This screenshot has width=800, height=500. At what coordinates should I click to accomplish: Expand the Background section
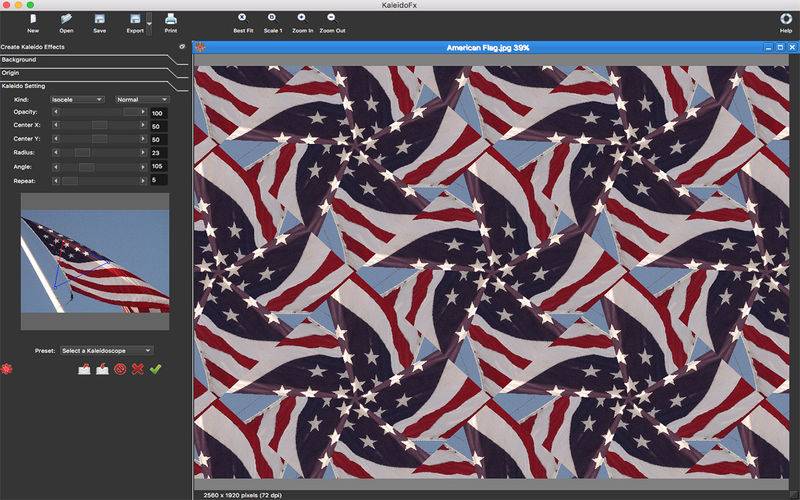pos(94,60)
